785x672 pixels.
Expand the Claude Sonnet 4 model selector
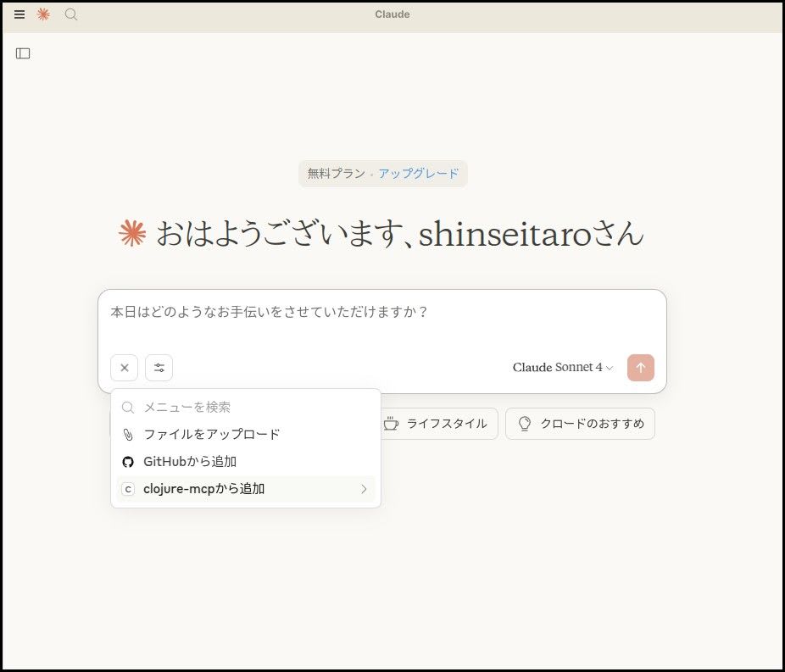(x=563, y=367)
